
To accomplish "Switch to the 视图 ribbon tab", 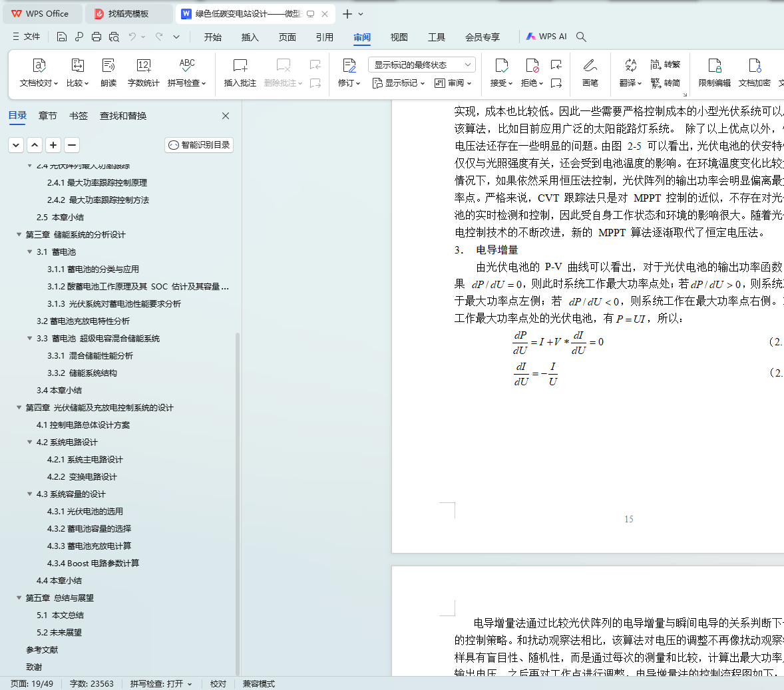I will (399, 37).
